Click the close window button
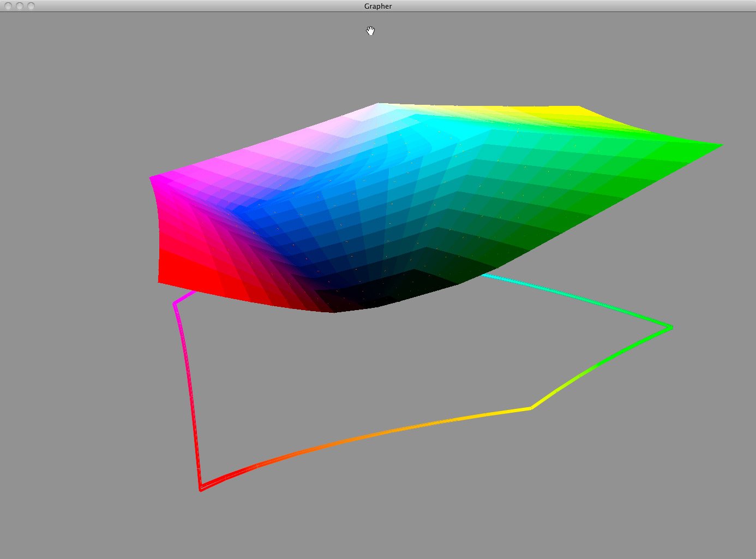 [8, 6]
